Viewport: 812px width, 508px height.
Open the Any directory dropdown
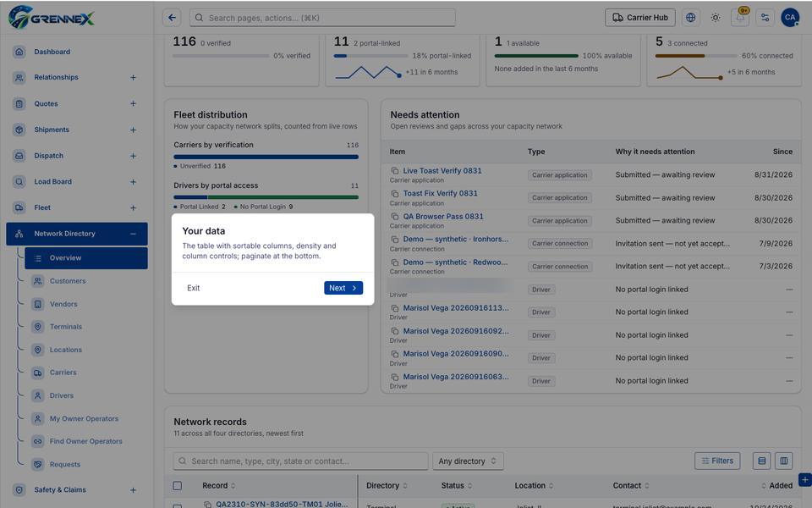point(468,461)
